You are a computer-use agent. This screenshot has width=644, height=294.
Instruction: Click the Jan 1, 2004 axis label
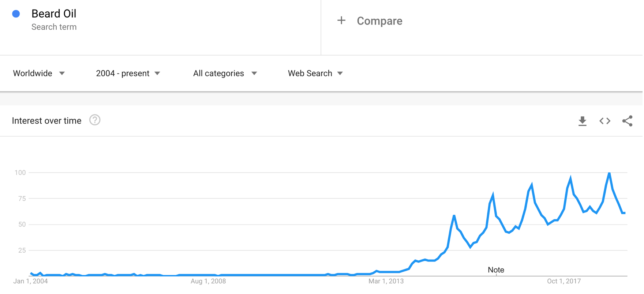[x=30, y=281]
